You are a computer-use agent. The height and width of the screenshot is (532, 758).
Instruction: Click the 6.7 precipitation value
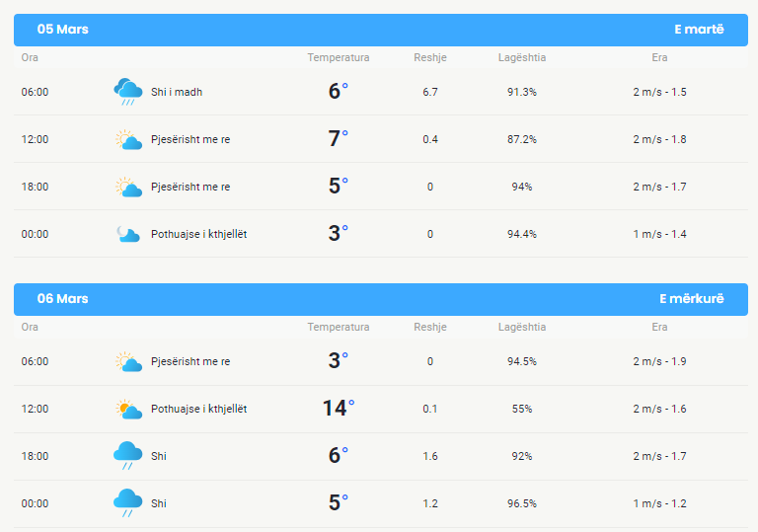[430, 92]
